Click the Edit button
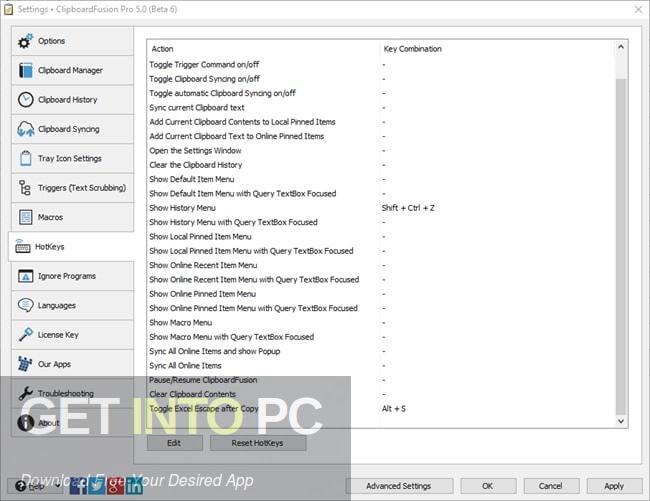Screen dimensions: 650x501 (x=175, y=443)
